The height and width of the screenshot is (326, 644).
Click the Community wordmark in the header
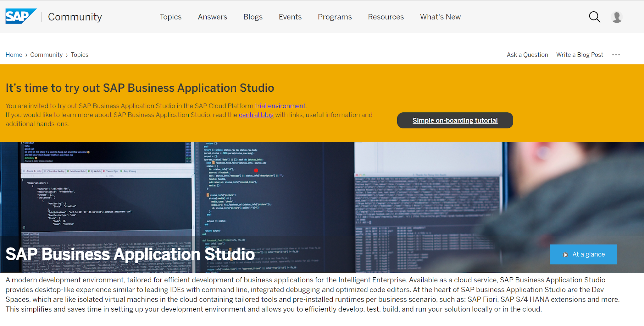(75, 17)
